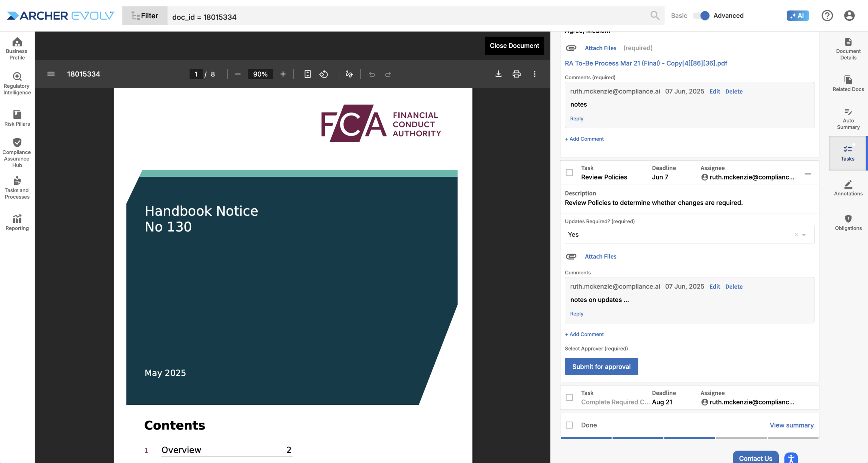Zoom in the PDF viewer

[x=283, y=74]
